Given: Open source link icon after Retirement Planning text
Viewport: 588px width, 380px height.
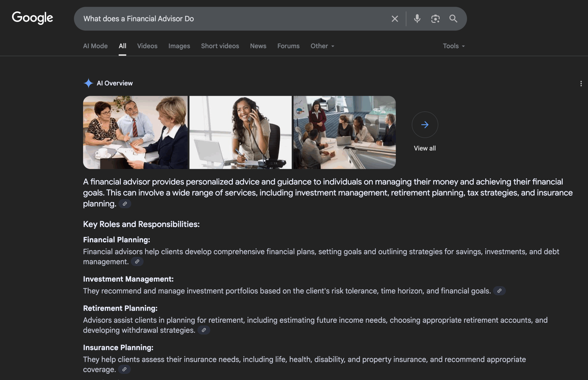Looking at the screenshot, I should [204, 330].
